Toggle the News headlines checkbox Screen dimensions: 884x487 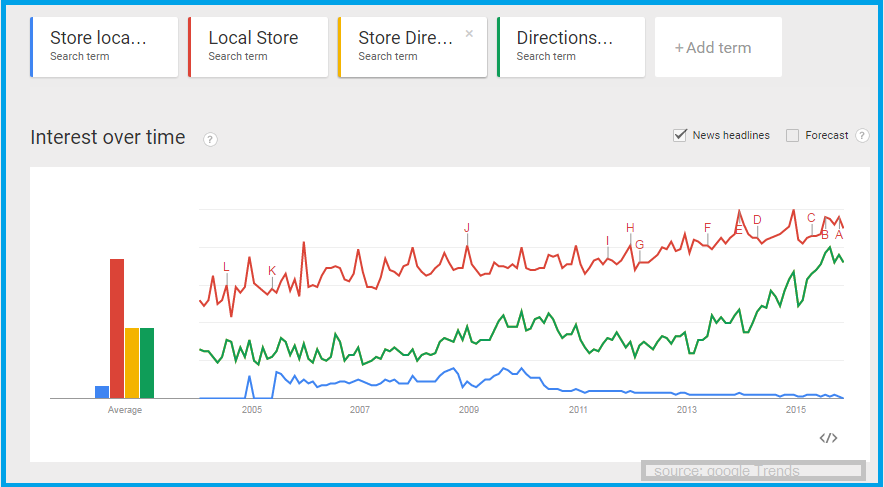(680, 135)
